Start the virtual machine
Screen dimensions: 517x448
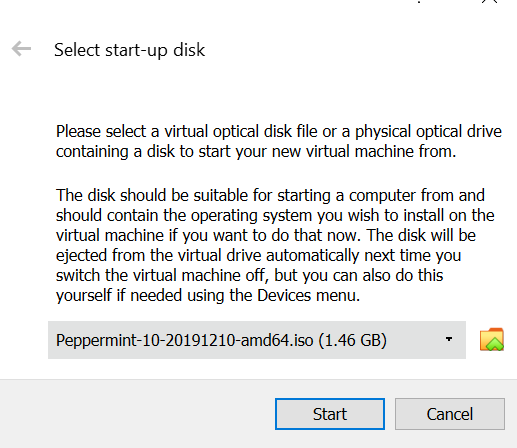pyautogui.click(x=330, y=414)
